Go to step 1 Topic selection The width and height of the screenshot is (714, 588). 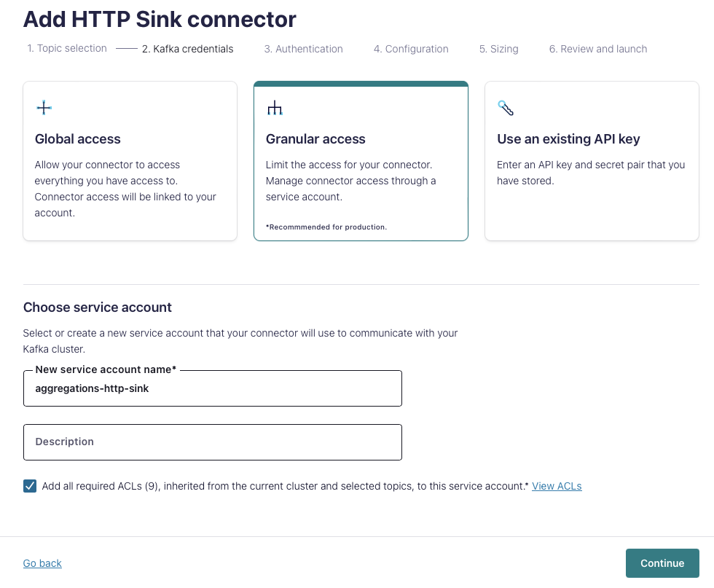click(67, 49)
